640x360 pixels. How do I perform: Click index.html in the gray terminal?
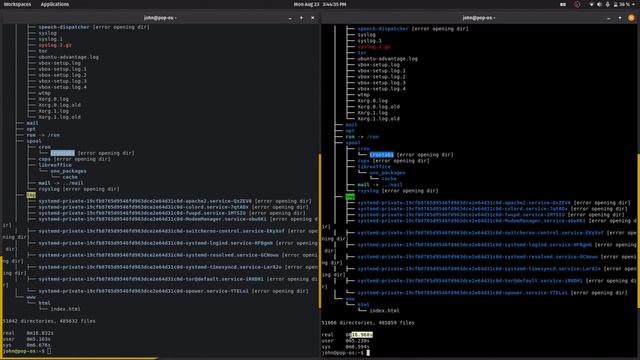(66, 309)
